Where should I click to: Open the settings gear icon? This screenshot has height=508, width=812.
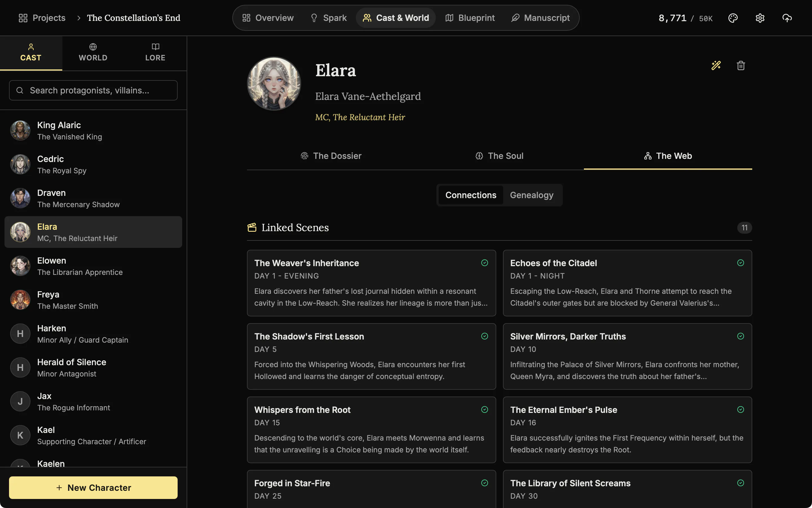760,18
